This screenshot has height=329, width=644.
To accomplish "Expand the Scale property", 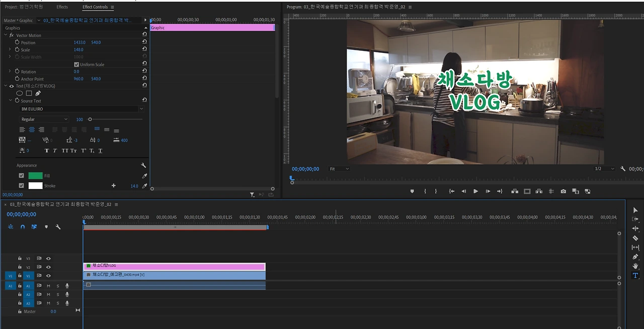I will [x=10, y=50].
